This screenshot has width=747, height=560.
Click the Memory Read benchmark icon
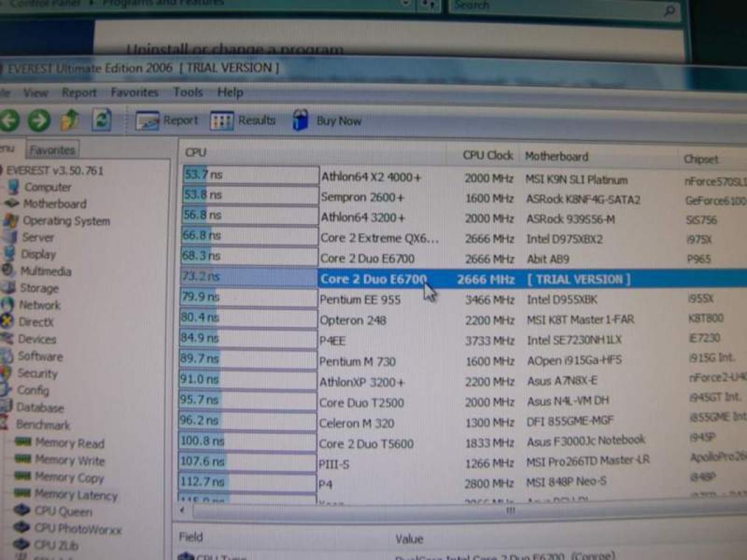pyautogui.click(x=23, y=442)
